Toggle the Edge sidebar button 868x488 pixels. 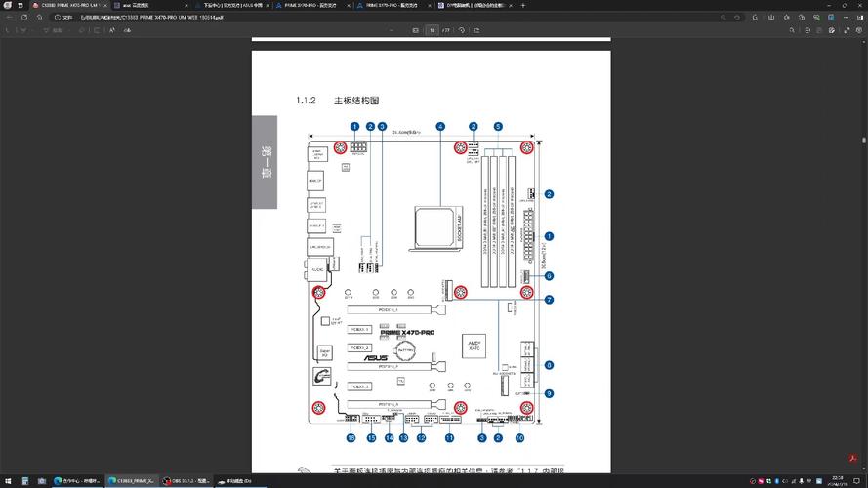[x=859, y=18]
